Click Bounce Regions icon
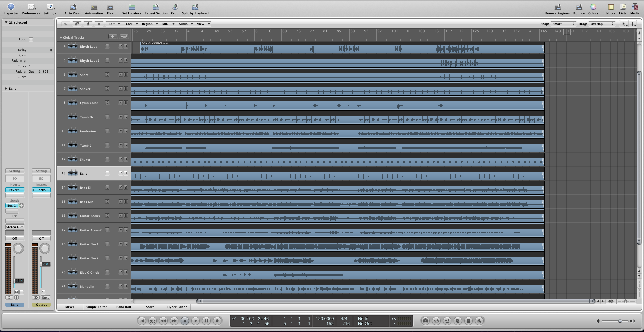The image size is (644, 332). 557,9
